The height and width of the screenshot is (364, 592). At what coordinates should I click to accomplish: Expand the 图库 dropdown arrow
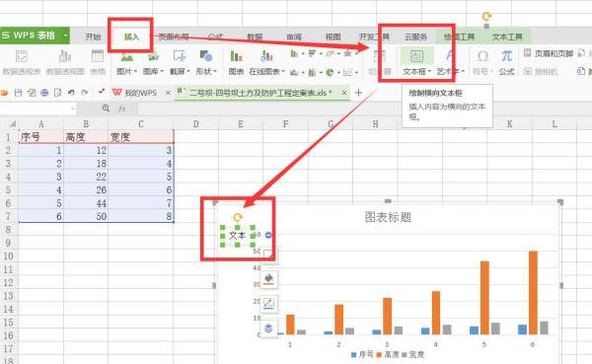[x=162, y=71]
